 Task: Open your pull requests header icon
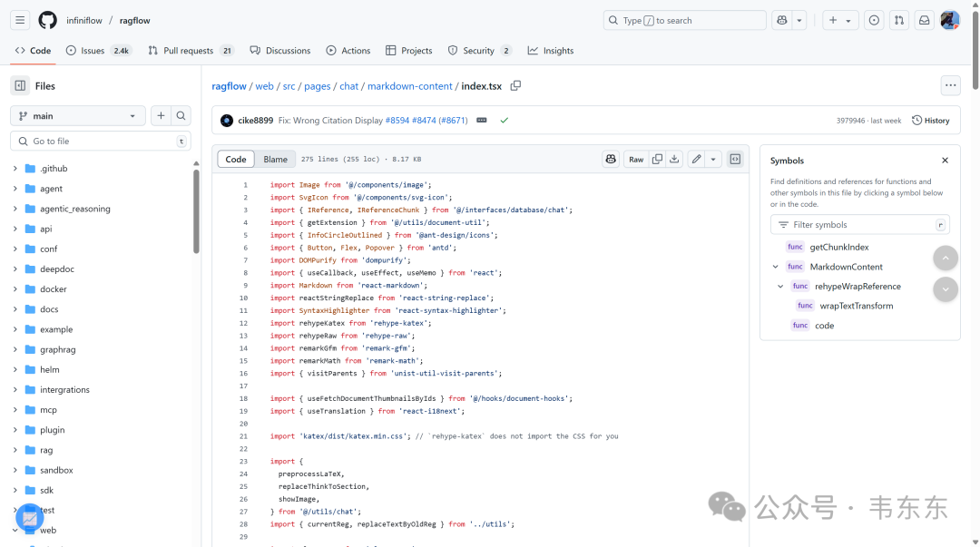click(x=898, y=21)
